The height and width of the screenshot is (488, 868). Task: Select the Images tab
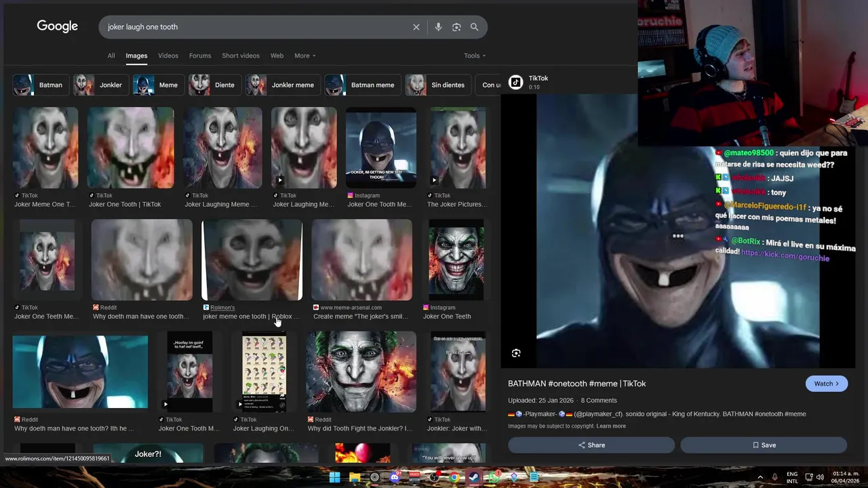[x=136, y=56]
